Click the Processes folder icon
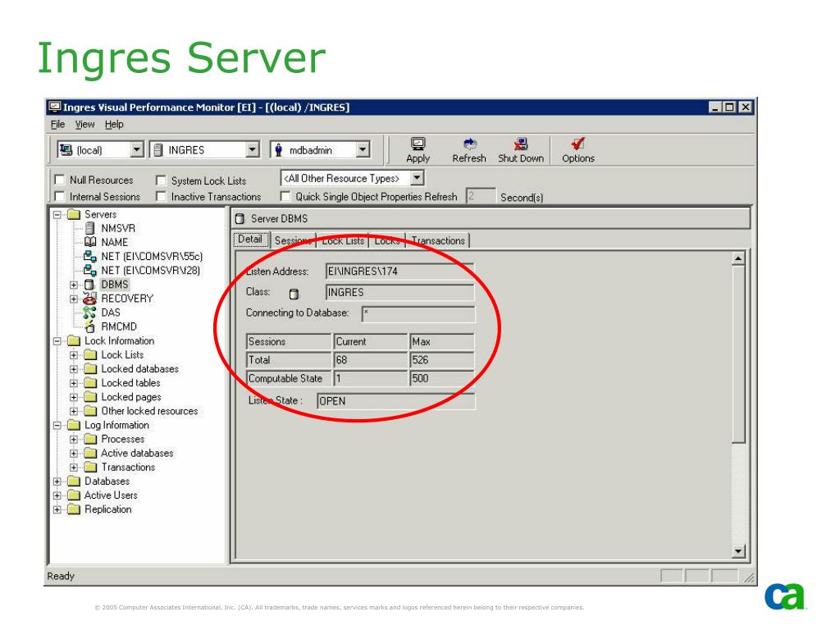The width and height of the screenshot is (840, 630). [90, 440]
